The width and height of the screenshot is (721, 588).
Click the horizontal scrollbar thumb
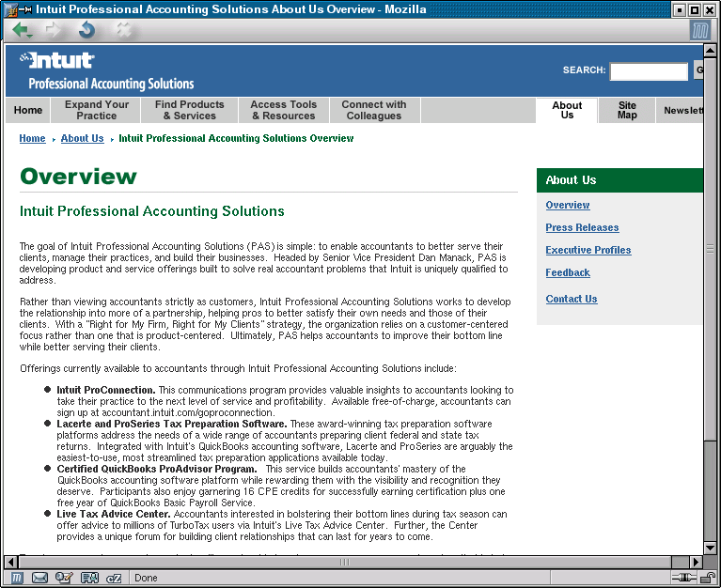click(345, 562)
